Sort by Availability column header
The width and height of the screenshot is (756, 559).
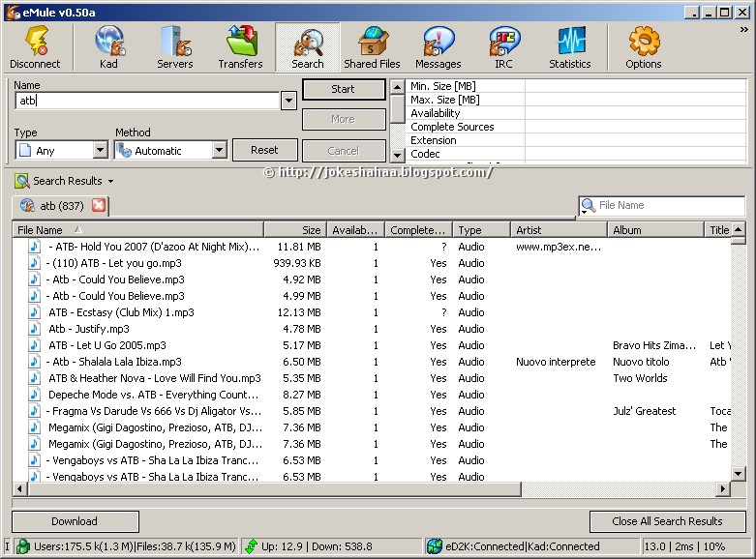[356, 230]
